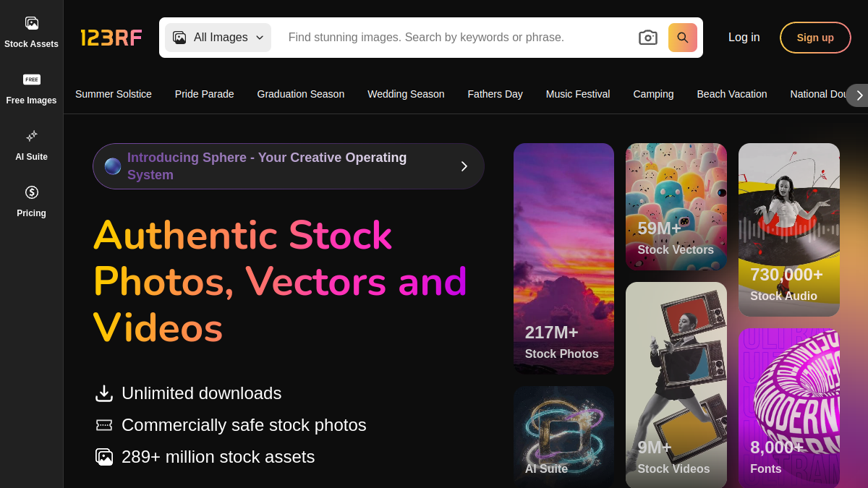The width and height of the screenshot is (868, 488).
Task: Click the 289+ million stock assets icon
Action: pyautogui.click(x=104, y=457)
